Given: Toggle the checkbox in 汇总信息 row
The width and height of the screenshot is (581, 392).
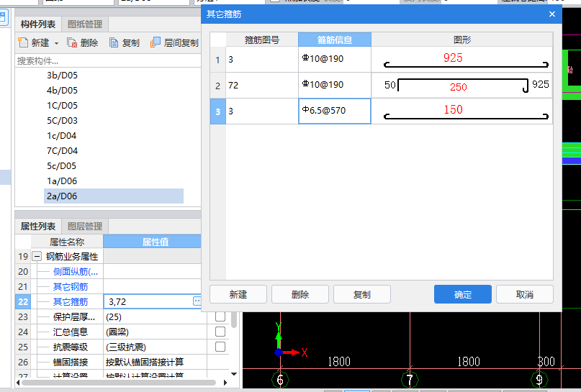Looking at the screenshot, I should pos(220,332).
